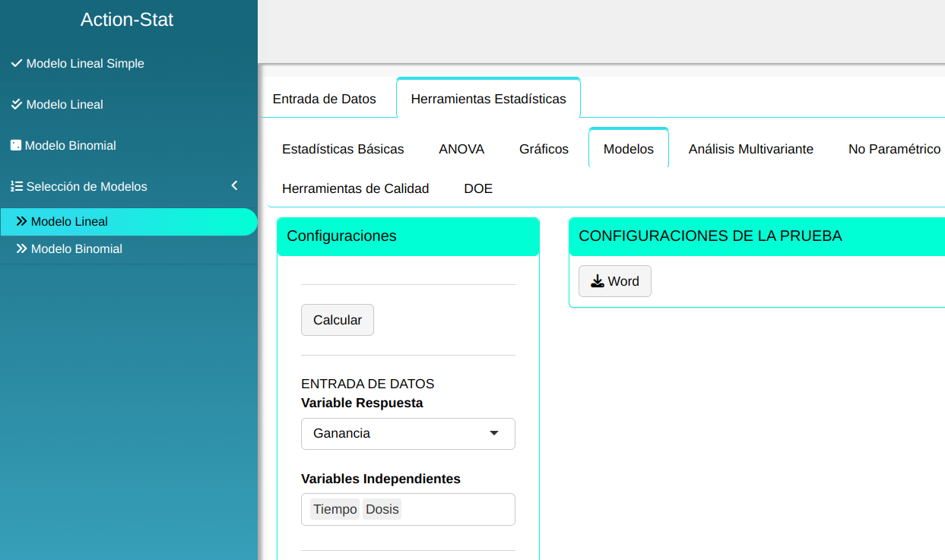
Task: Select the Gráficos tab
Action: 544,149
